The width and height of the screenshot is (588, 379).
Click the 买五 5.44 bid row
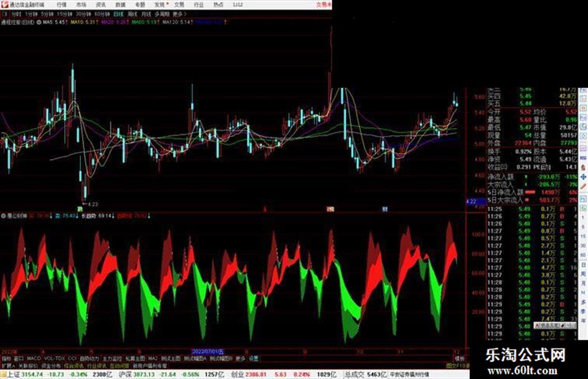pyautogui.click(x=532, y=103)
